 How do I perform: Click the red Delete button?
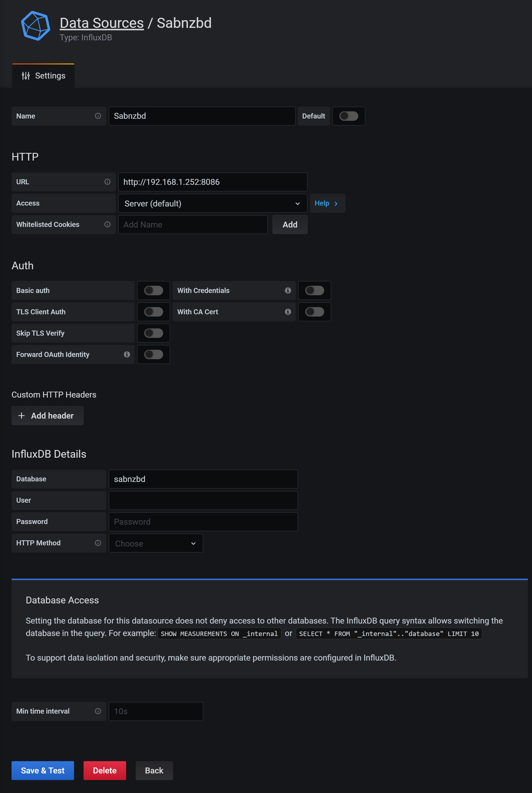click(105, 770)
